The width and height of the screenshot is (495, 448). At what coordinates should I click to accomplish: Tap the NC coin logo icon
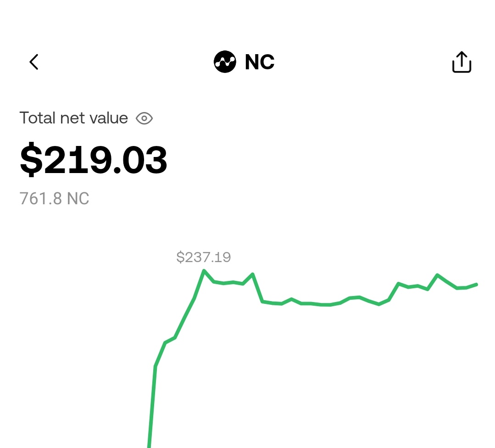tap(225, 62)
